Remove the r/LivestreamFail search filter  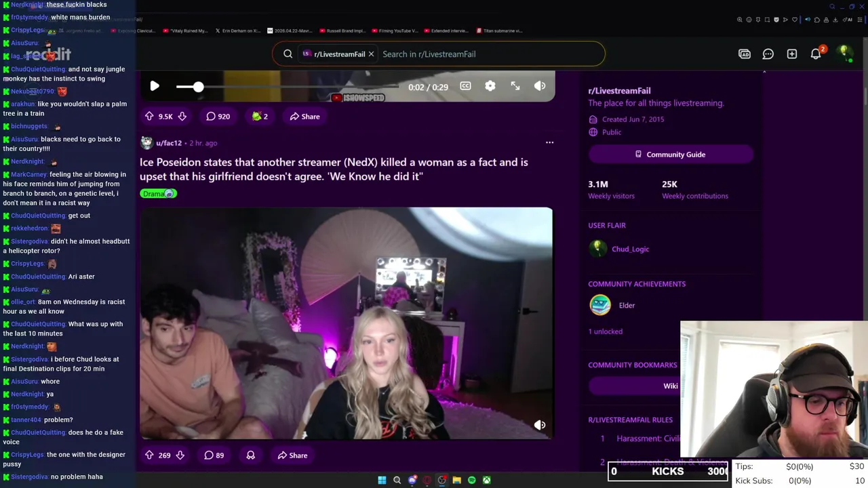pos(371,54)
